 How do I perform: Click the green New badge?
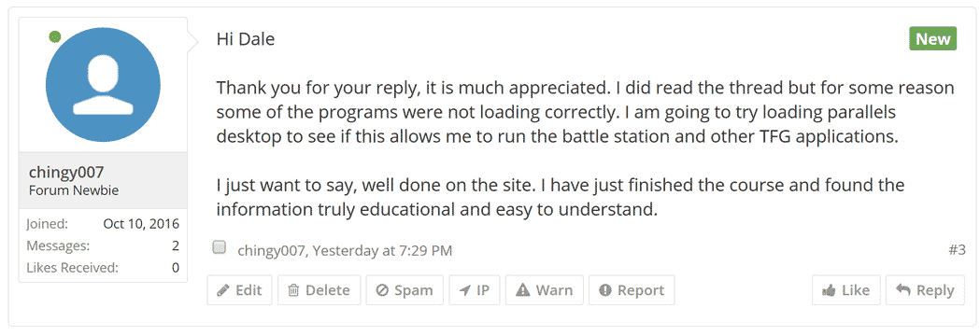click(x=932, y=39)
